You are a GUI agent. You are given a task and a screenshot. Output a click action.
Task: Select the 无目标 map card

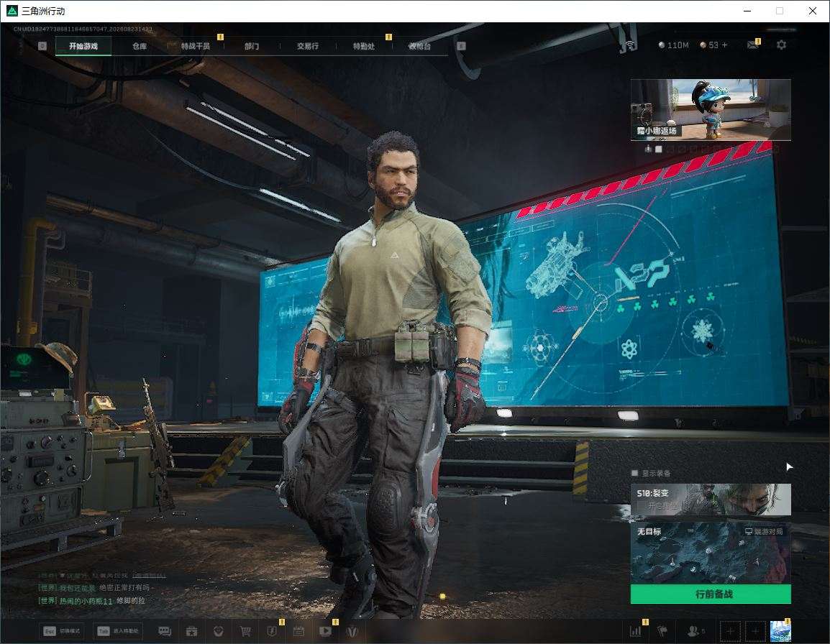711,553
